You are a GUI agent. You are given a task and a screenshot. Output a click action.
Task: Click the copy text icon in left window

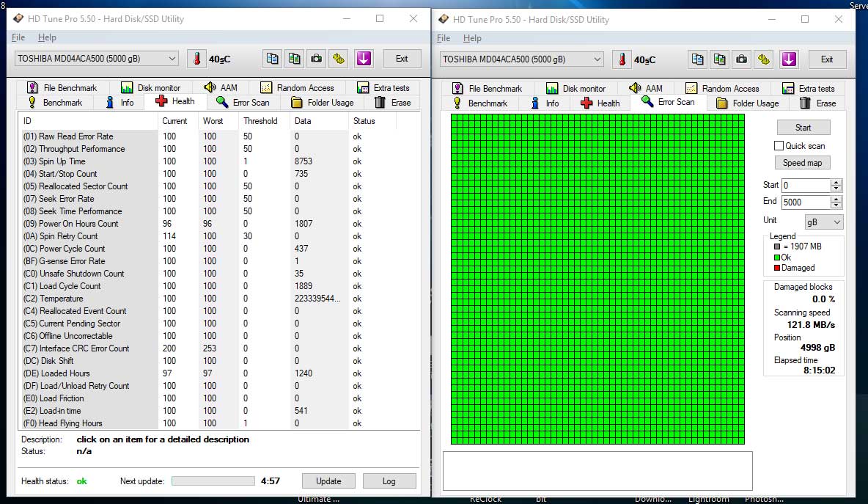[x=272, y=59]
